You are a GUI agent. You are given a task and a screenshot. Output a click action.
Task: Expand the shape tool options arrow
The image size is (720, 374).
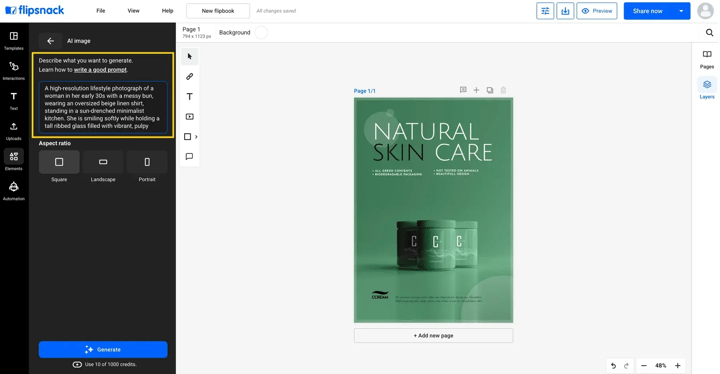[196, 136]
